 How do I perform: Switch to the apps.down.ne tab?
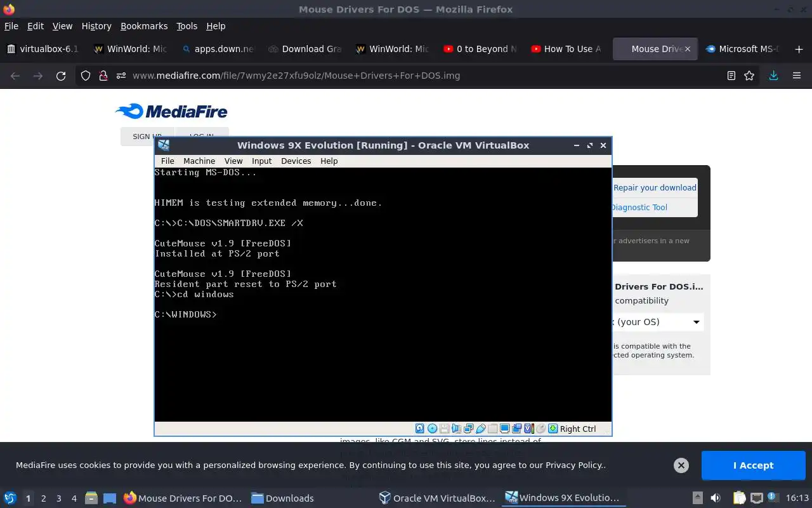(x=218, y=49)
